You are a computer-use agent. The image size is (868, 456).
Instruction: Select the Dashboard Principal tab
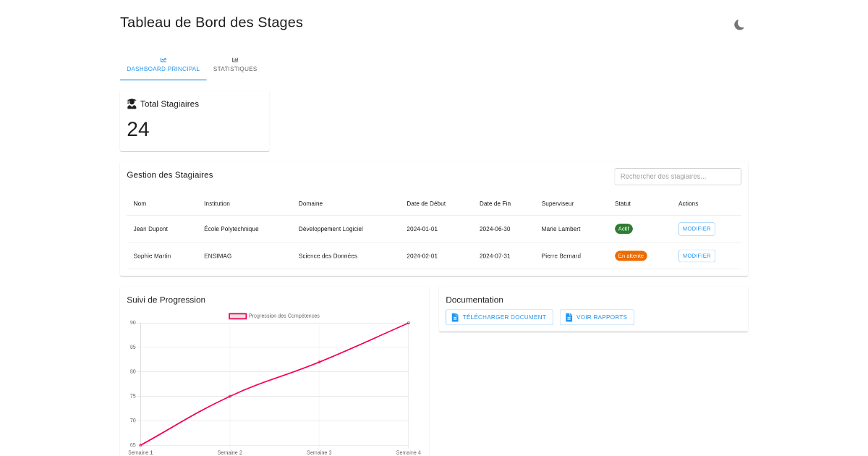(x=163, y=69)
